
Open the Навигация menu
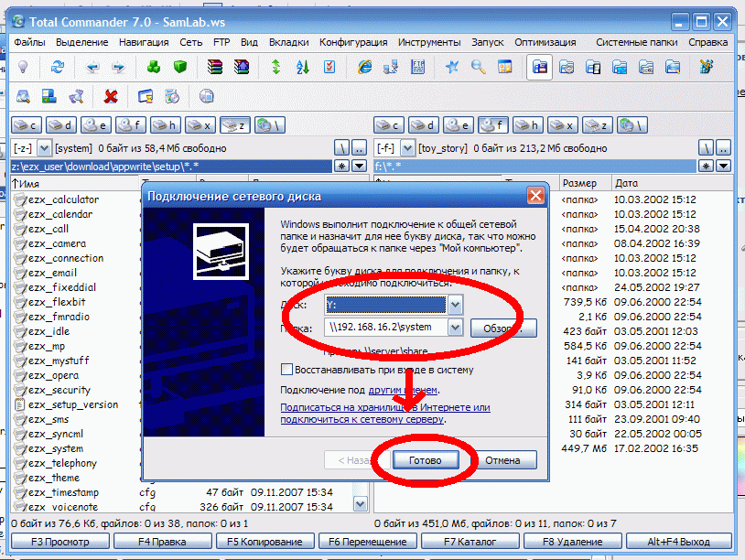[144, 42]
